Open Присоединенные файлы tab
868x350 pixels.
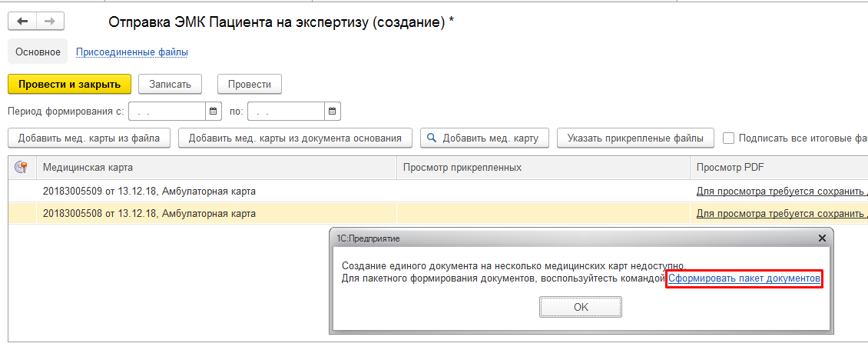(131, 52)
